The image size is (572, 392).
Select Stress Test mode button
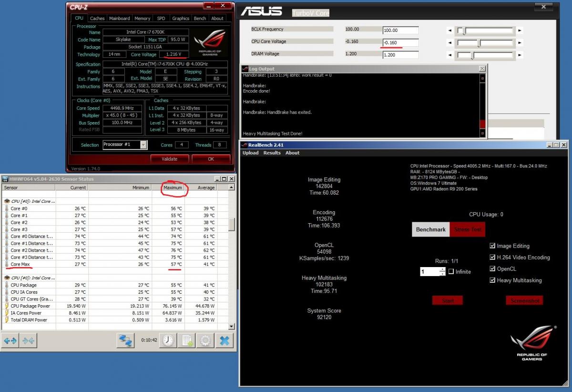click(468, 229)
